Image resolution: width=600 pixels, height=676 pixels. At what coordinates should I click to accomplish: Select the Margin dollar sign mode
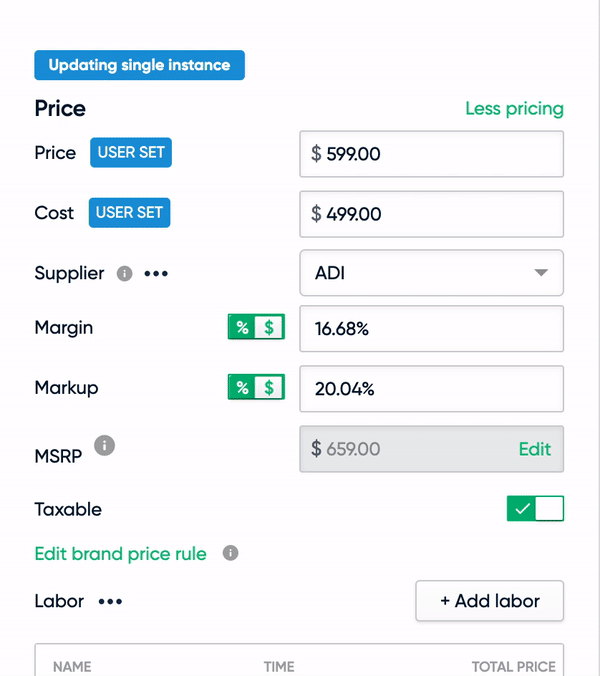[x=269, y=327]
